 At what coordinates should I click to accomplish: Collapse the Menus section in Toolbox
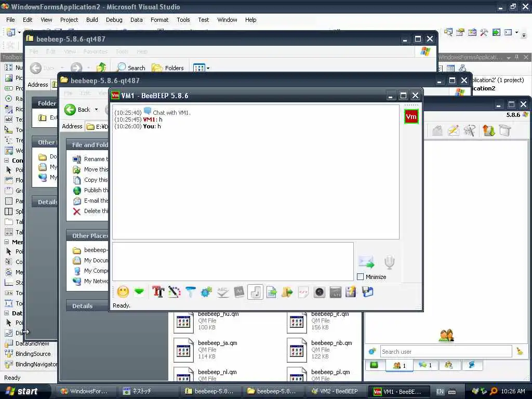tap(6, 242)
